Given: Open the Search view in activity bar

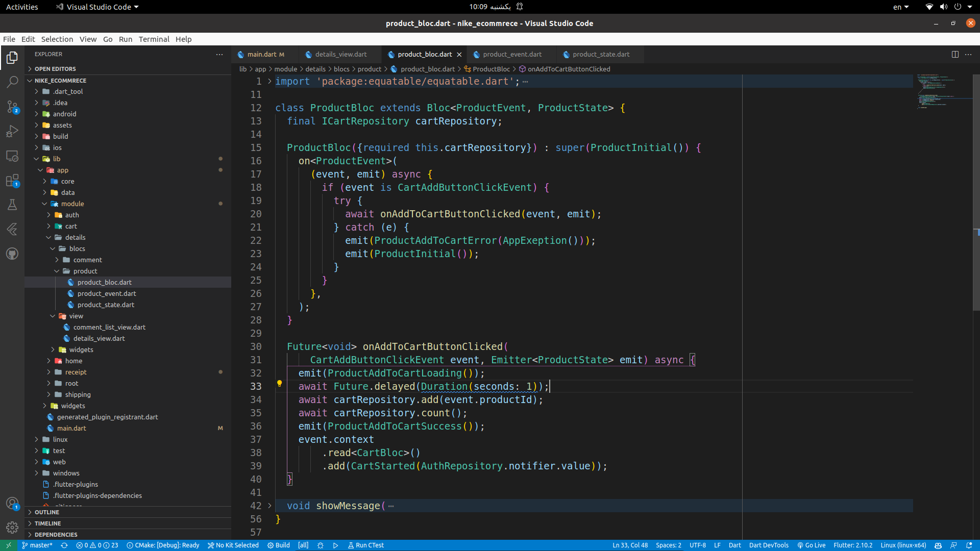Looking at the screenshot, I should coord(12,82).
